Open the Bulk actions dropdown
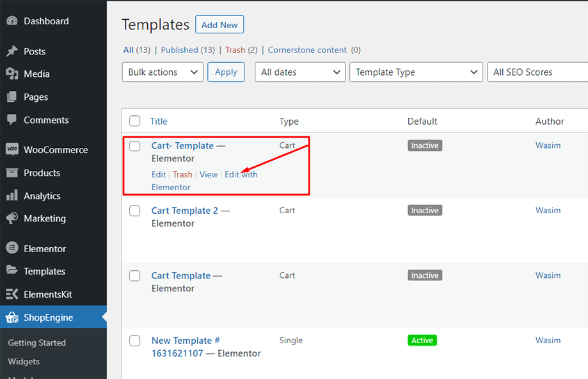The width and height of the screenshot is (588, 379). pos(163,72)
